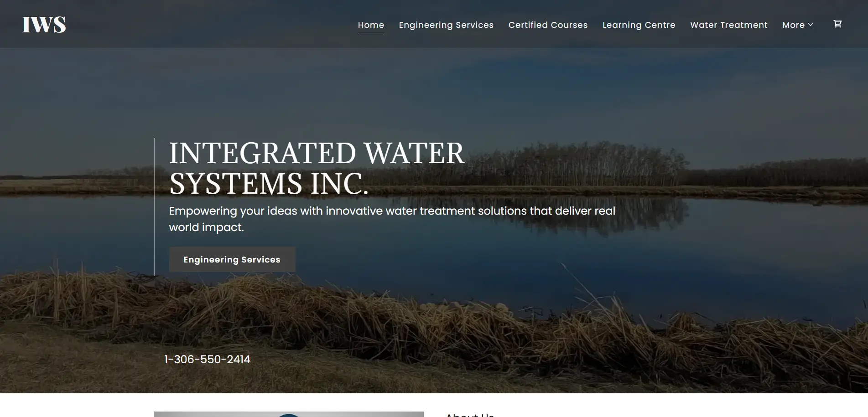Image resolution: width=868 pixels, height=417 pixels.
Task: Select the Certified Courses nav link
Action: pos(548,25)
